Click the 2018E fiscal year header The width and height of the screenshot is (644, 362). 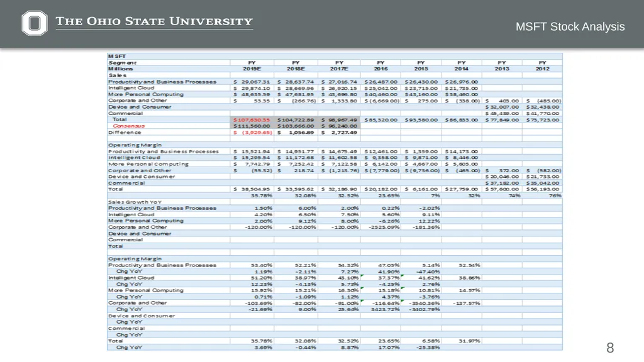point(296,69)
